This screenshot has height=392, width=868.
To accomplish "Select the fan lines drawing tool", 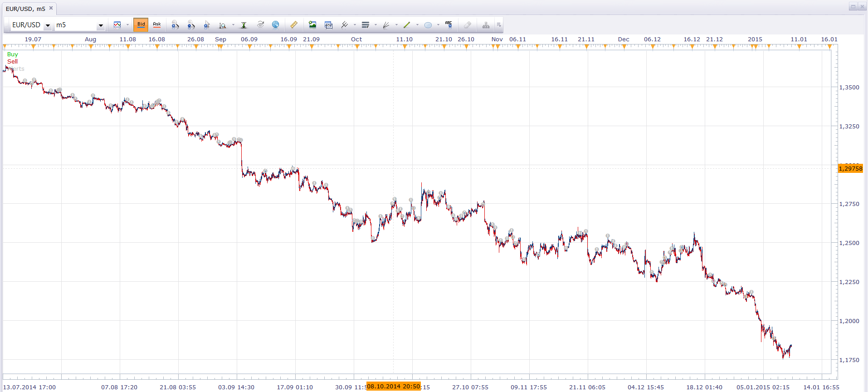I will pos(386,25).
